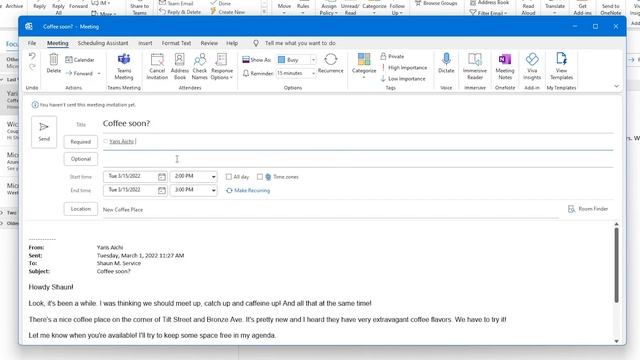Delete the meeting with trash icon

coord(53,64)
